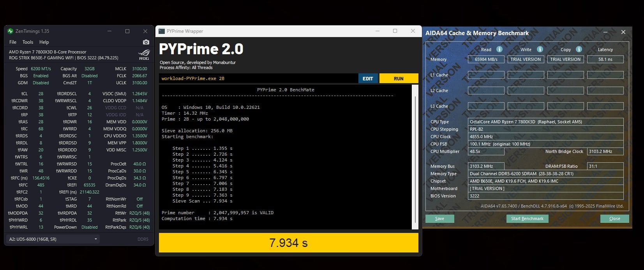The height and width of the screenshot is (270, 644).
Task: Click the Copy info icon in AIDA64
Action: point(579,49)
